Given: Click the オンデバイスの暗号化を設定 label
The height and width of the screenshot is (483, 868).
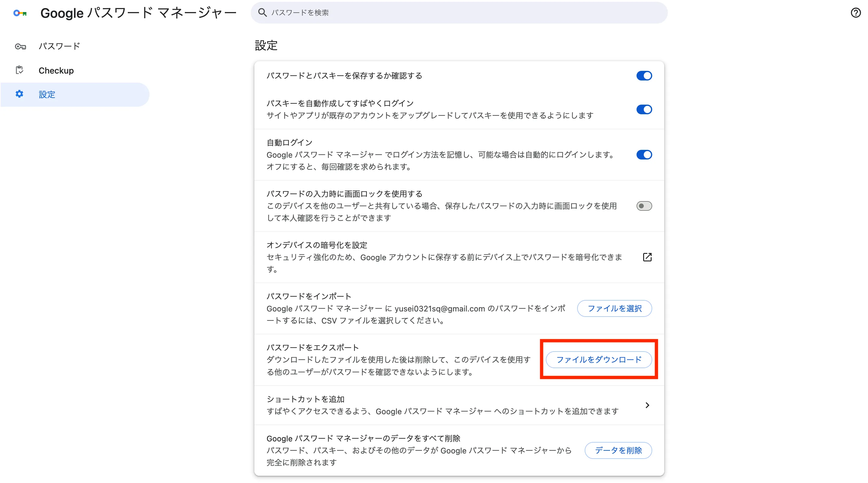Looking at the screenshot, I should [x=316, y=245].
